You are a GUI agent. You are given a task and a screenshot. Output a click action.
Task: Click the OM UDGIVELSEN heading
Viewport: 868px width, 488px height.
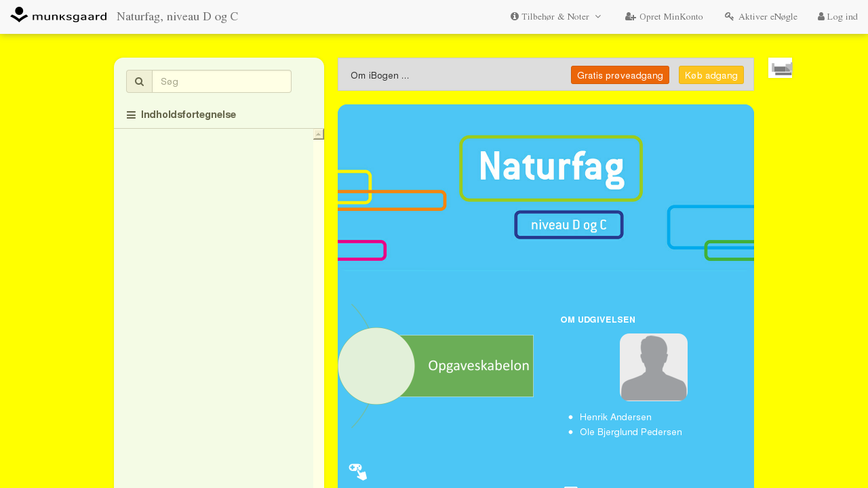597,320
